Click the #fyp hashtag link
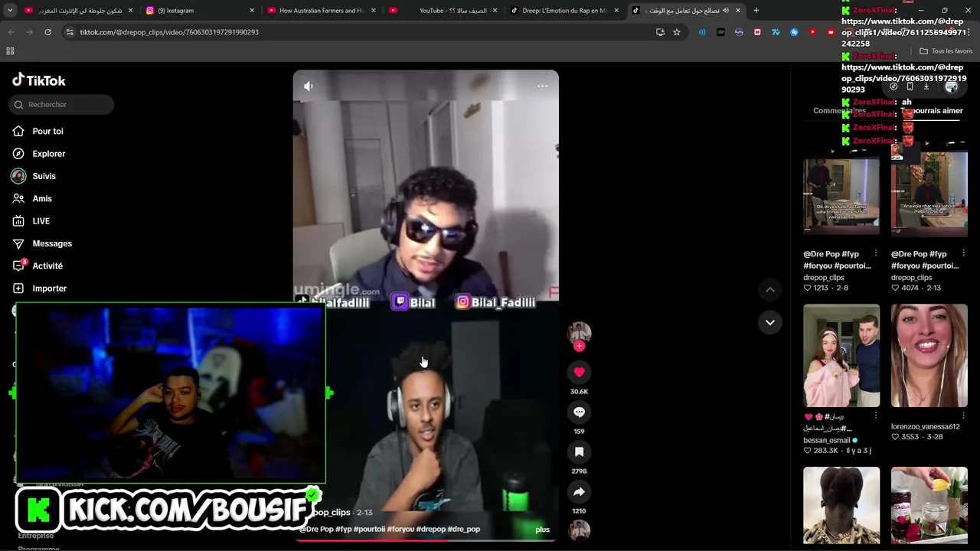Screen dimensions: 980x551 tap(344, 530)
